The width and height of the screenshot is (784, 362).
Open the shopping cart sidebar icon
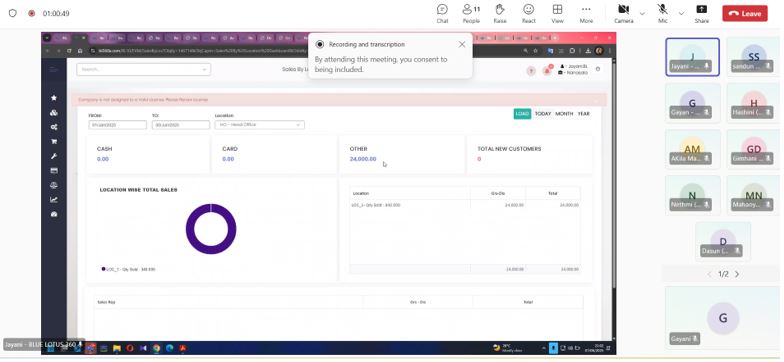pos(54,142)
